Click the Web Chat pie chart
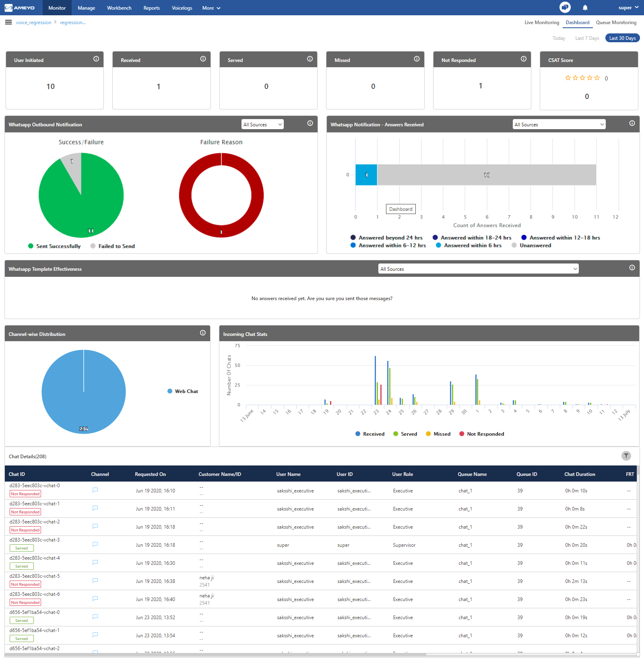 click(x=84, y=391)
